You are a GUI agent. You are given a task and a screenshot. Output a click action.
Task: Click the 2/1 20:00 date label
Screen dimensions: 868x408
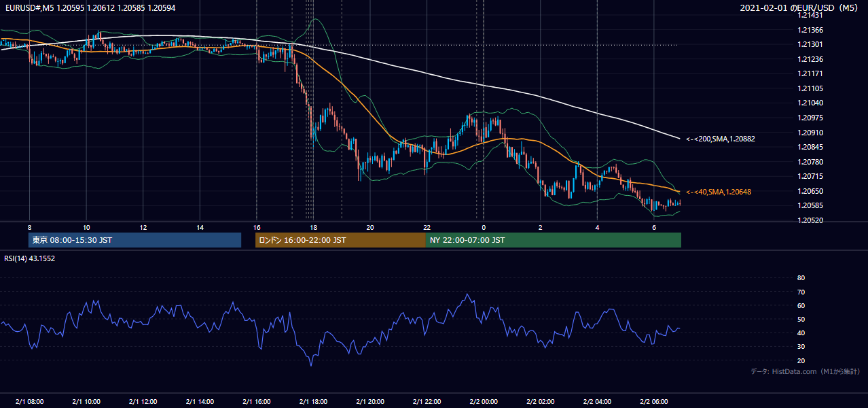point(370,401)
